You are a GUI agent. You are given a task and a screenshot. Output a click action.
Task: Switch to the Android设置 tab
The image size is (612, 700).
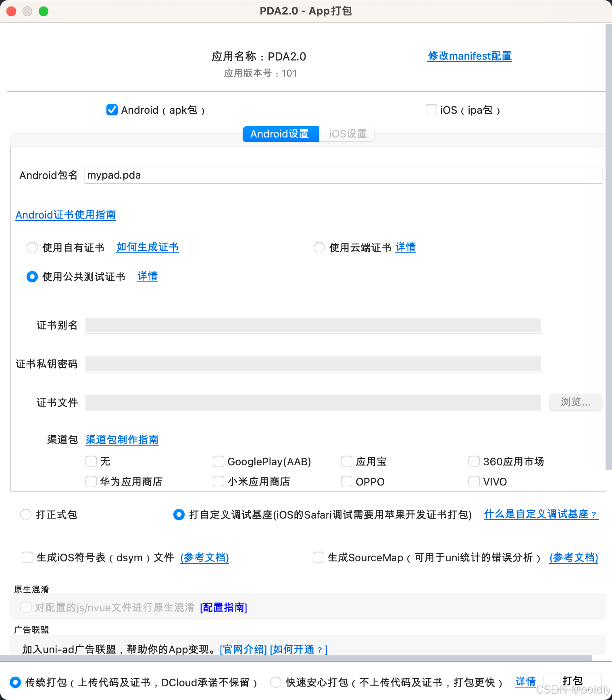[x=281, y=134]
